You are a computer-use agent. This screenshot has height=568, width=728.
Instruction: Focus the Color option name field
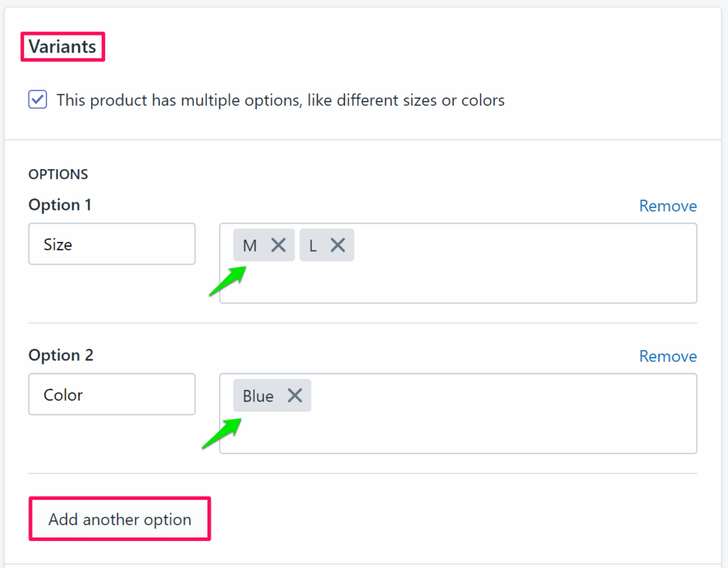(112, 395)
